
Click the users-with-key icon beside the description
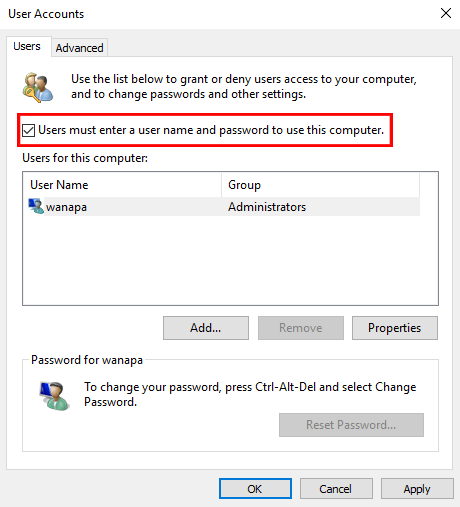[38, 87]
